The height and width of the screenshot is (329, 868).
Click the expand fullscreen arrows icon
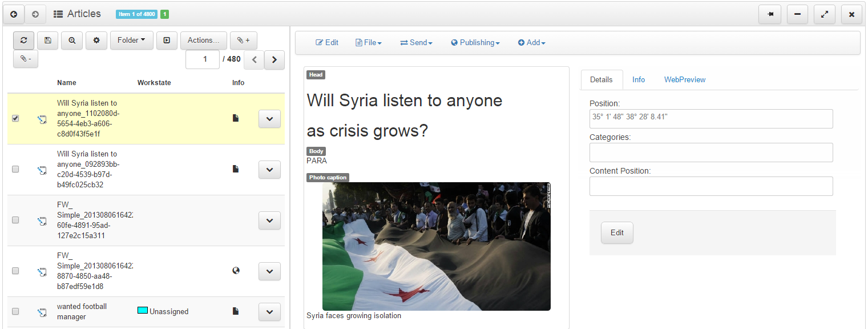(x=825, y=14)
